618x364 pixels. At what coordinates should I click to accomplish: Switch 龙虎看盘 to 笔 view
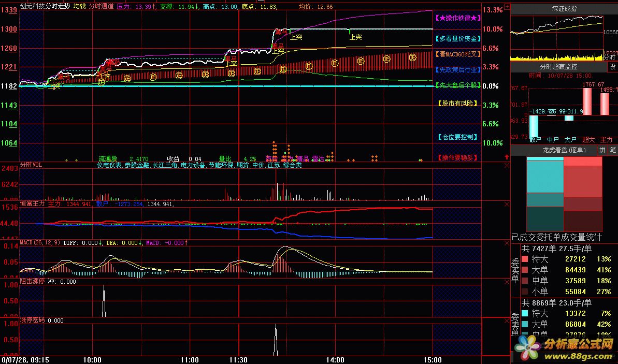click(x=612, y=150)
